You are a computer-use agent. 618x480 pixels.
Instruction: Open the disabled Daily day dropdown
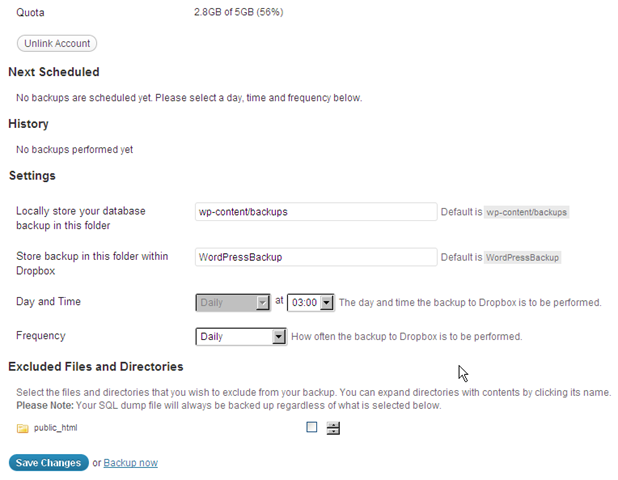(x=234, y=302)
